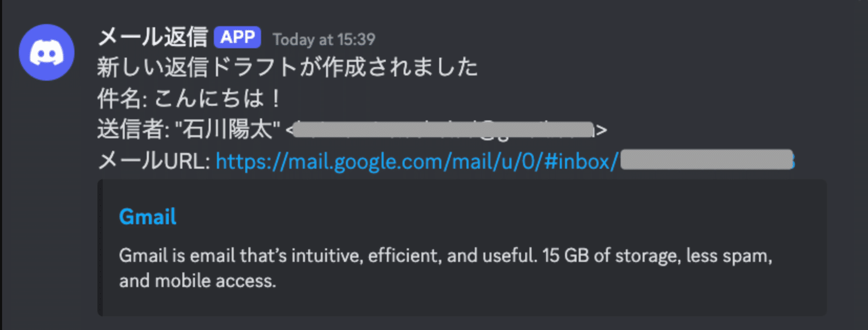Click the sender name 石川陽太
This screenshot has width=868, height=330.
click(x=227, y=129)
